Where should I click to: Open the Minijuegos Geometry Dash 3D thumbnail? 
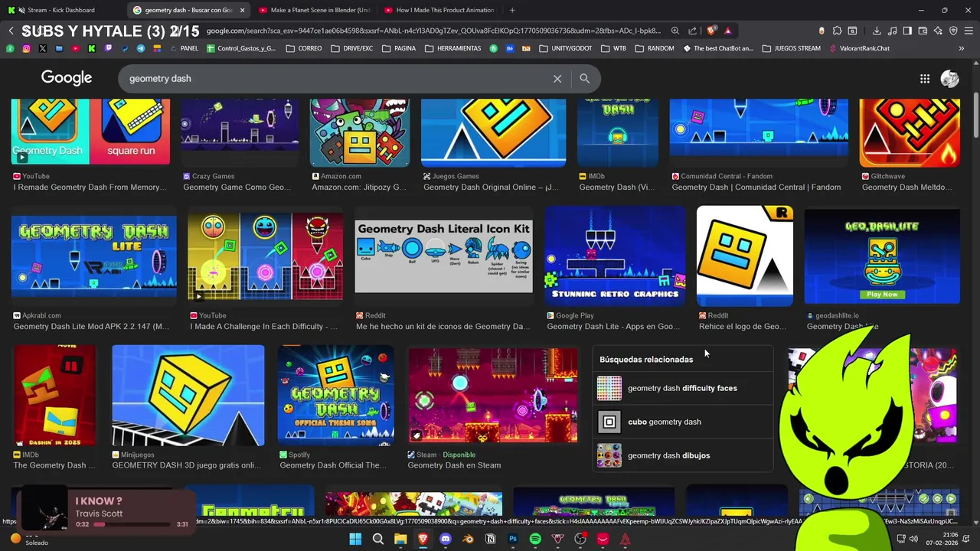[x=188, y=396]
